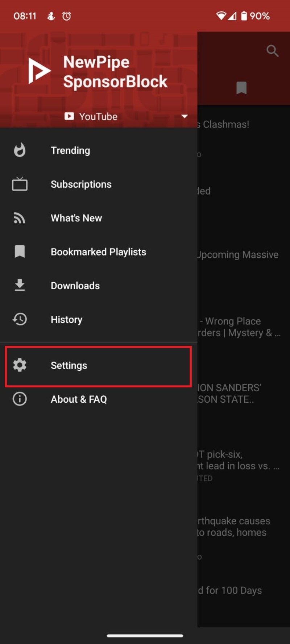Tap the Settings gear icon
Image resolution: width=290 pixels, height=644 pixels.
point(20,365)
